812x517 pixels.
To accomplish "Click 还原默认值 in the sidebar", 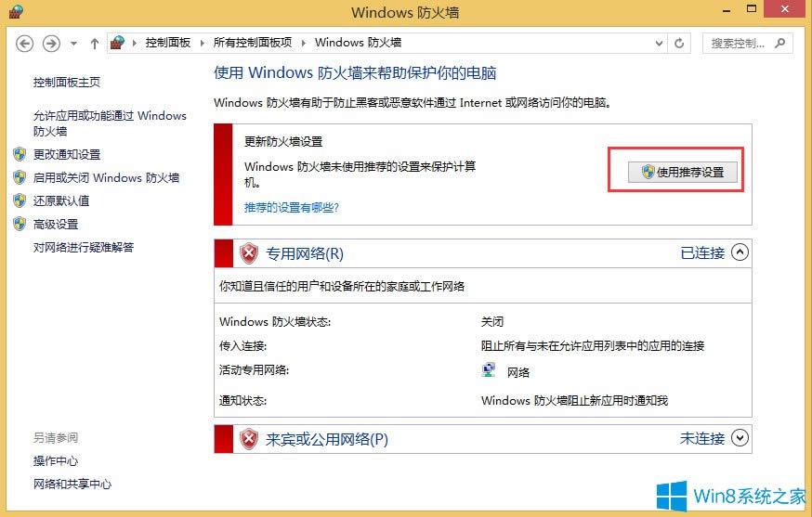I will tap(61, 200).
